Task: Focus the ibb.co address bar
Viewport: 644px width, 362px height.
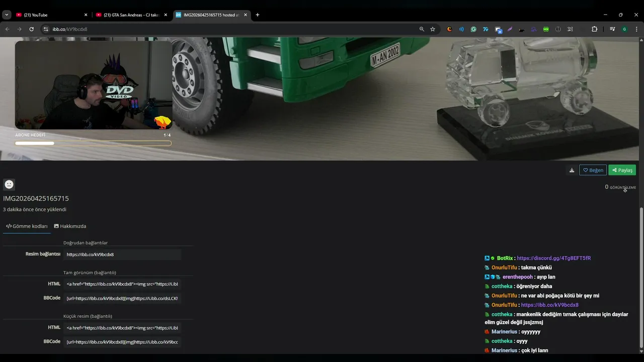Action: [231, 29]
